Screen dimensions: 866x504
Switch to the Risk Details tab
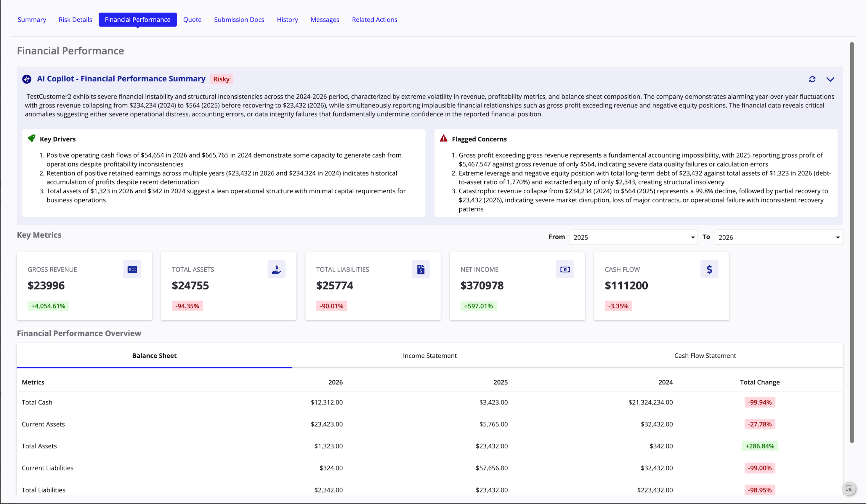[x=75, y=20]
